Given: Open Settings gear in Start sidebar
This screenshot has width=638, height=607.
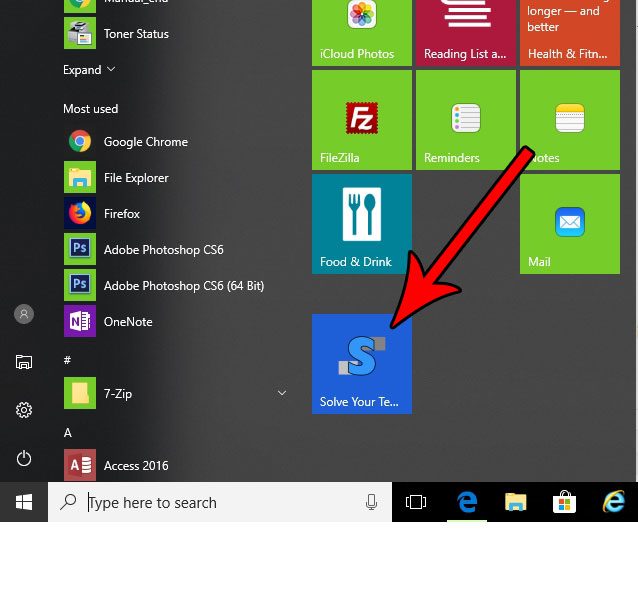Looking at the screenshot, I should point(24,410).
